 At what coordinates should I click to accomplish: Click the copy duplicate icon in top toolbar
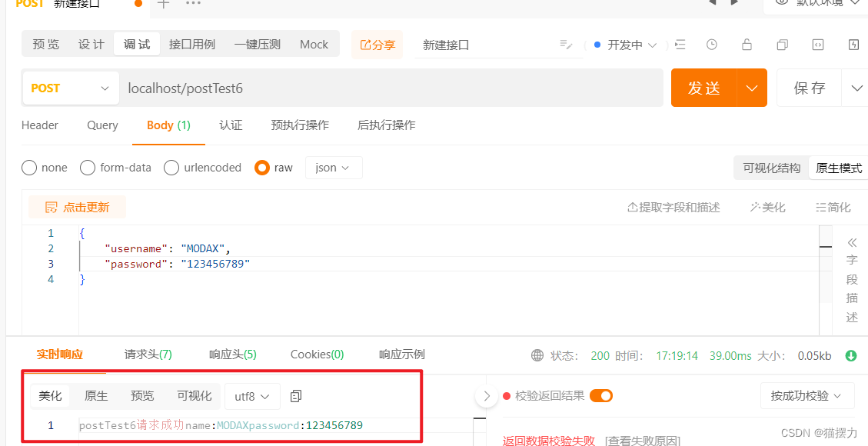[782, 45]
